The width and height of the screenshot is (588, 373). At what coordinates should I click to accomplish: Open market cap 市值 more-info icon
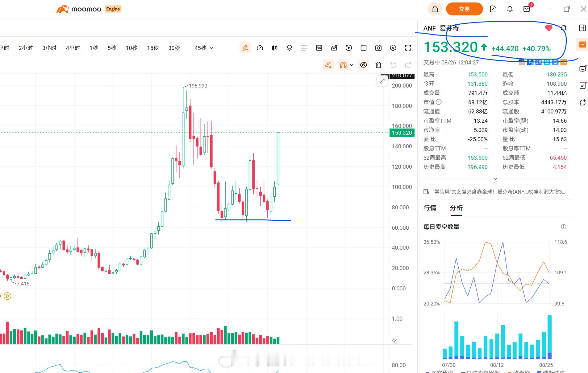pyautogui.click(x=439, y=102)
